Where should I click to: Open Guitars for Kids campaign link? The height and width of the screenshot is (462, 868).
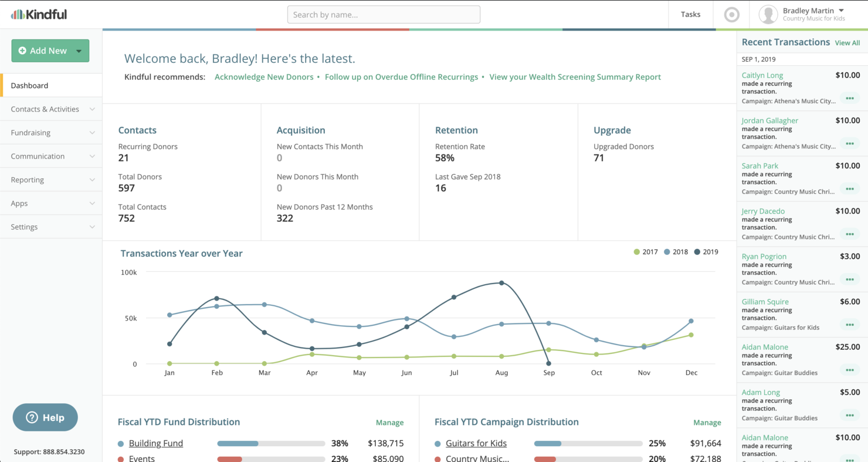point(476,443)
